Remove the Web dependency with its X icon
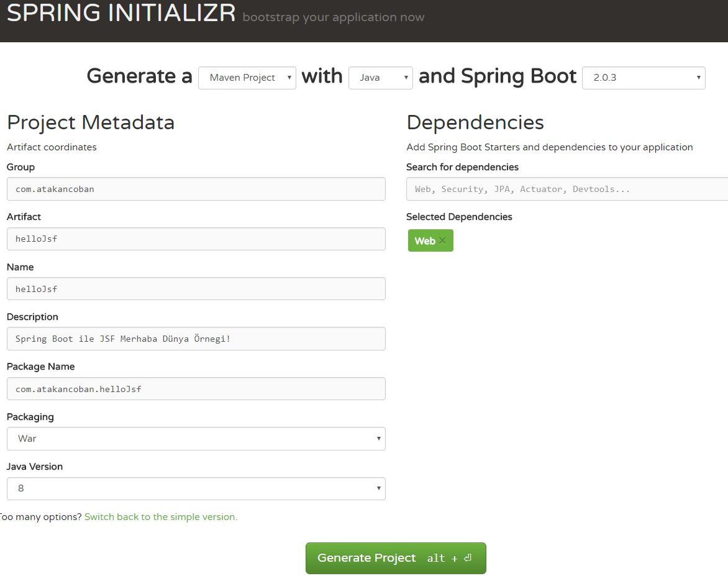Screen dimensions: 728x576 [442, 240]
